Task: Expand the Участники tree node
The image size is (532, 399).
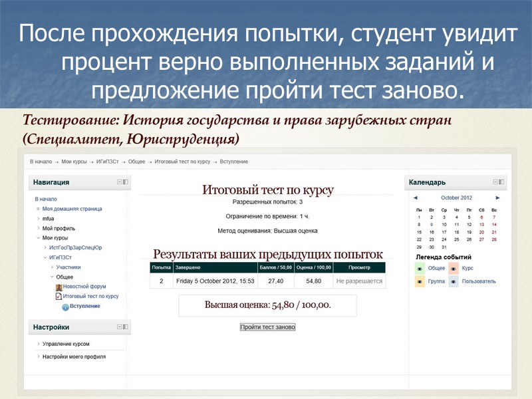Action: pos(52,267)
